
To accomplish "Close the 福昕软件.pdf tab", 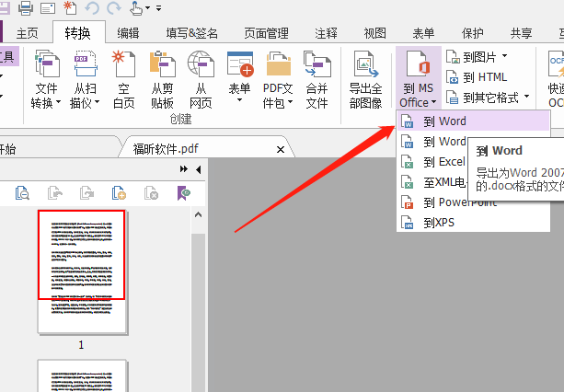I will pyautogui.click(x=281, y=150).
